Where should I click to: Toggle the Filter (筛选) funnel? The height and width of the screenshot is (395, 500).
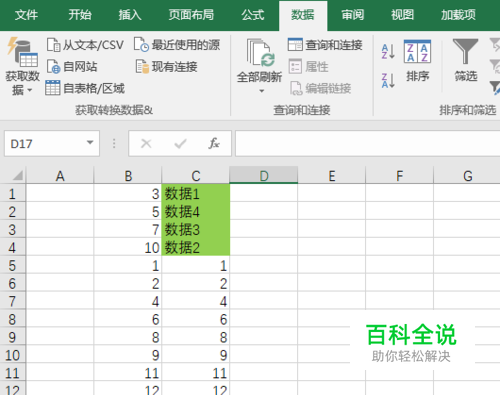tap(466, 60)
